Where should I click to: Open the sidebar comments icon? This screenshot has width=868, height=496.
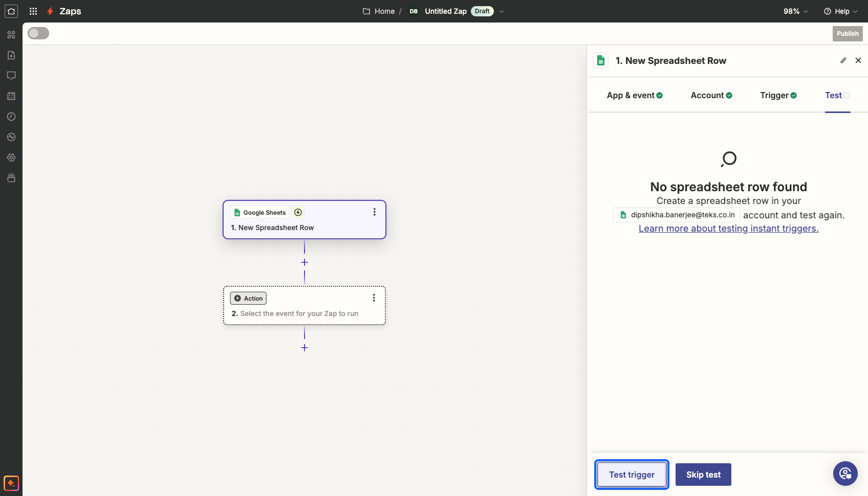(11, 76)
